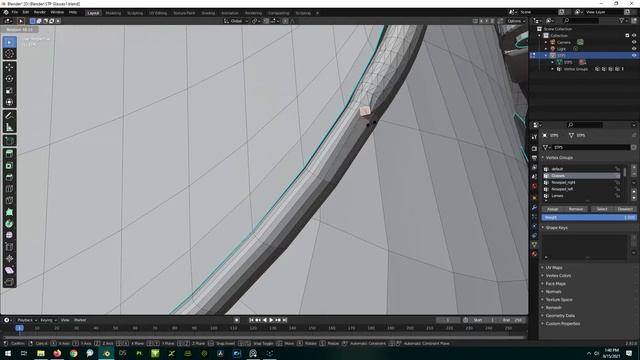The image size is (640, 360).
Task: Select the Poly Build tool
Action: pos(9,212)
